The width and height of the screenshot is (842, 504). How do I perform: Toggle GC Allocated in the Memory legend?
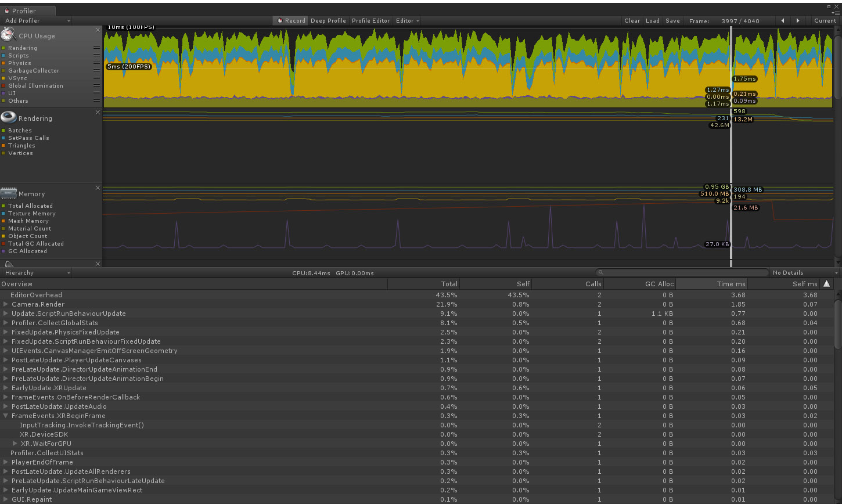click(x=5, y=251)
